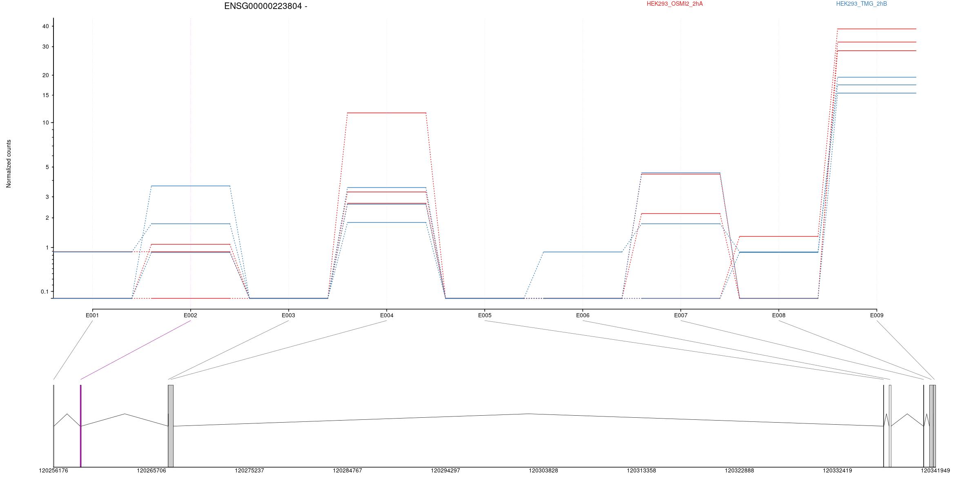Click genomic coordinate 120284767
This screenshot has height=490, width=980.
pos(347,470)
